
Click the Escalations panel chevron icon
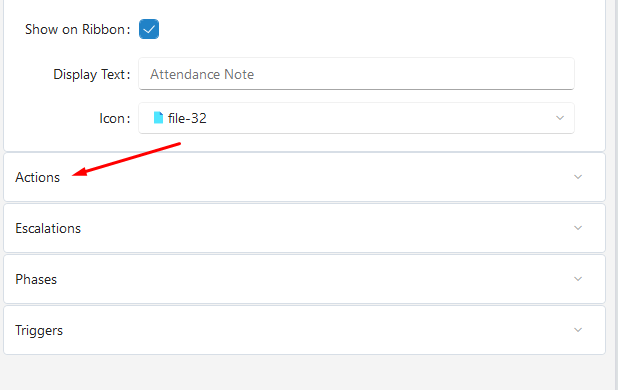coord(578,228)
